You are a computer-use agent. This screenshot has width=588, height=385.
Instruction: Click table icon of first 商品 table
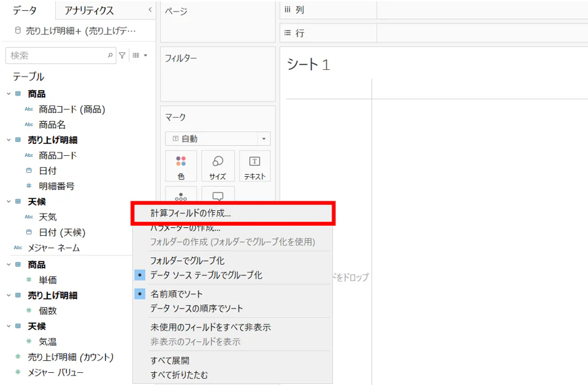pyautogui.click(x=18, y=93)
